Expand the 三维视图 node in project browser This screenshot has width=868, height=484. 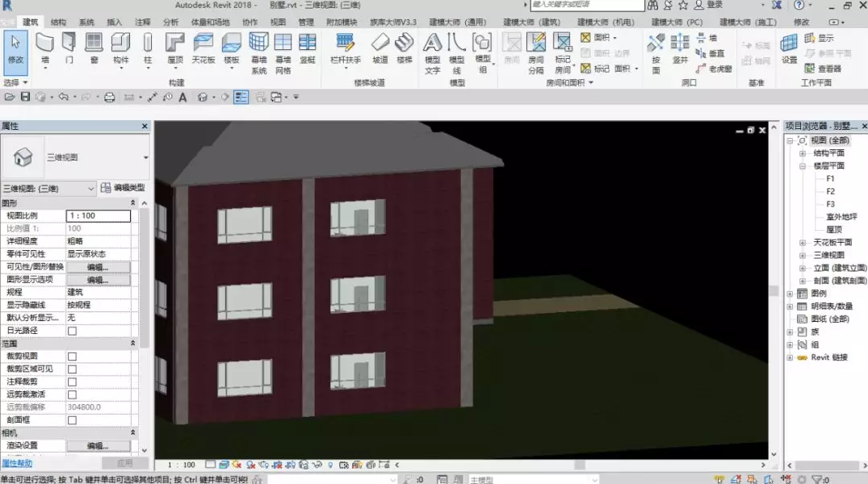803,255
